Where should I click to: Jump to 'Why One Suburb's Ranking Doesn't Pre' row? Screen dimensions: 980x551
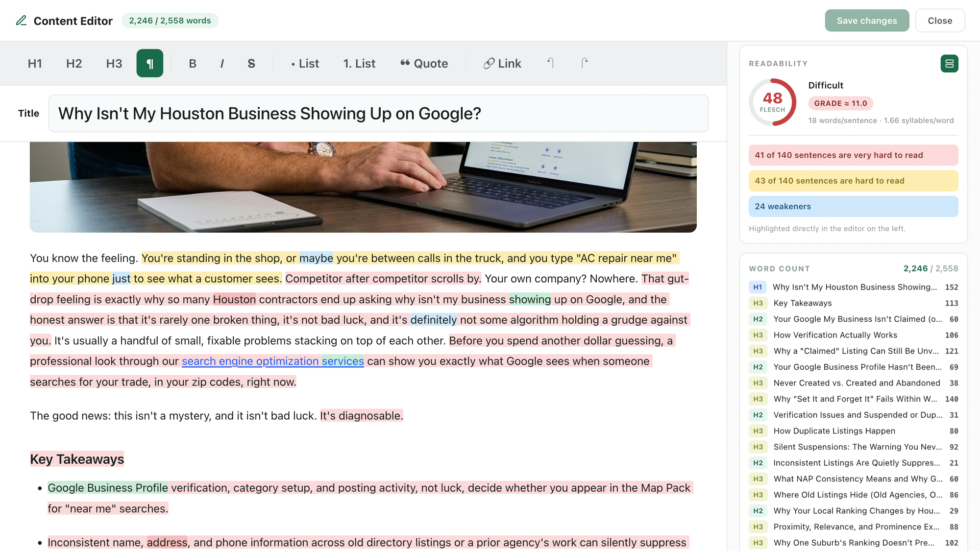853,543
